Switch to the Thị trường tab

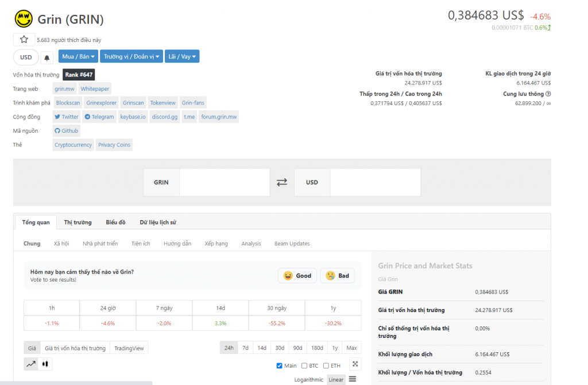click(78, 222)
